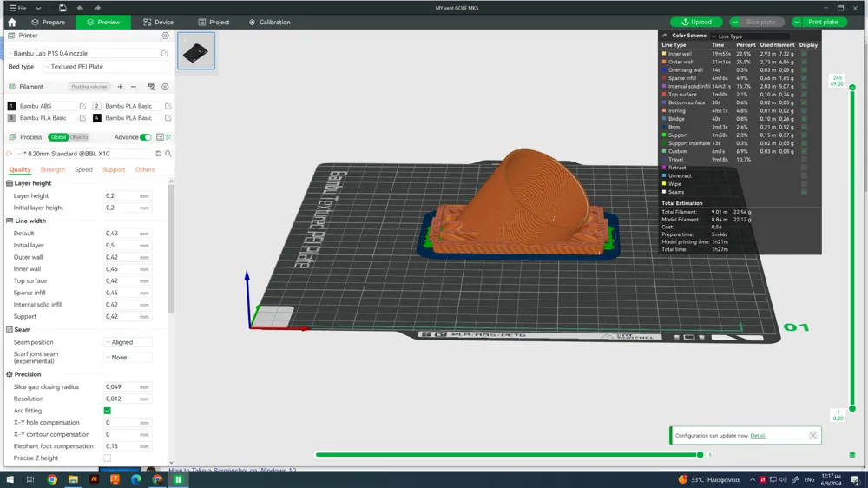The height and width of the screenshot is (488, 868).
Task: Select the plate 1 thumbnail
Action: click(196, 51)
